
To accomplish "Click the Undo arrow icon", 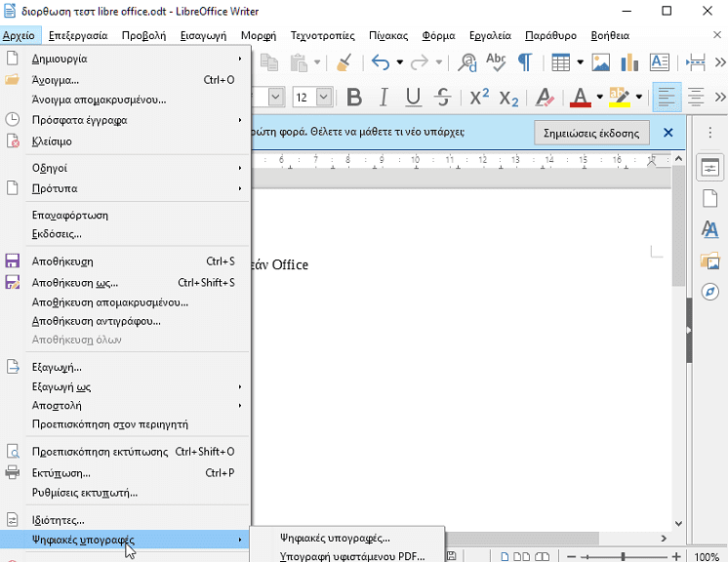I will click(381, 62).
